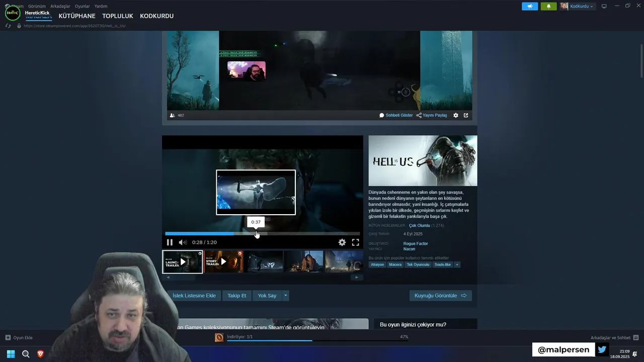
Task: Seek the trailer progress bar
Action: coord(262,233)
